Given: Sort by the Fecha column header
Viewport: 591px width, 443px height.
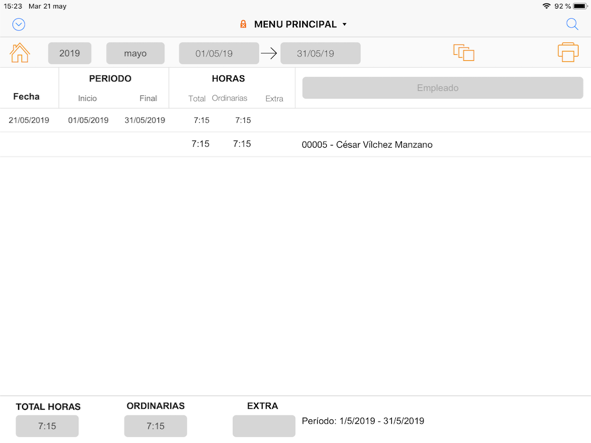Looking at the screenshot, I should pos(26,97).
